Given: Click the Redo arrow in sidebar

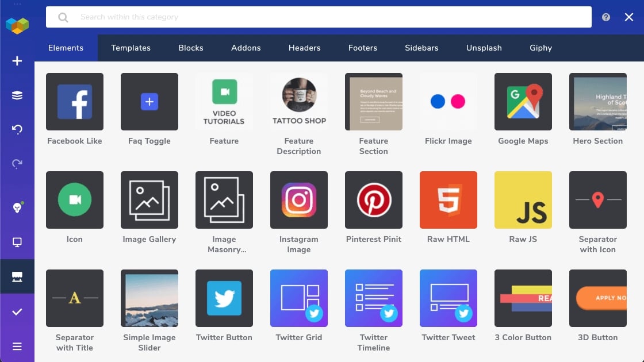Looking at the screenshot, I should 17,164.
